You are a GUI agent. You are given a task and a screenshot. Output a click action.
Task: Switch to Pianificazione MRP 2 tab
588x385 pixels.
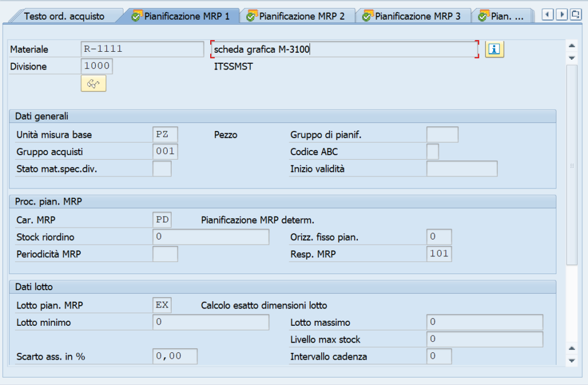coord(297,16)
